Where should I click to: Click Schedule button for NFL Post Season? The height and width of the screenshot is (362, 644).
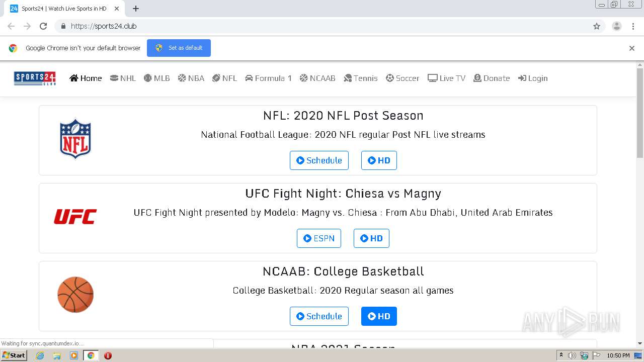click(319, 160)
